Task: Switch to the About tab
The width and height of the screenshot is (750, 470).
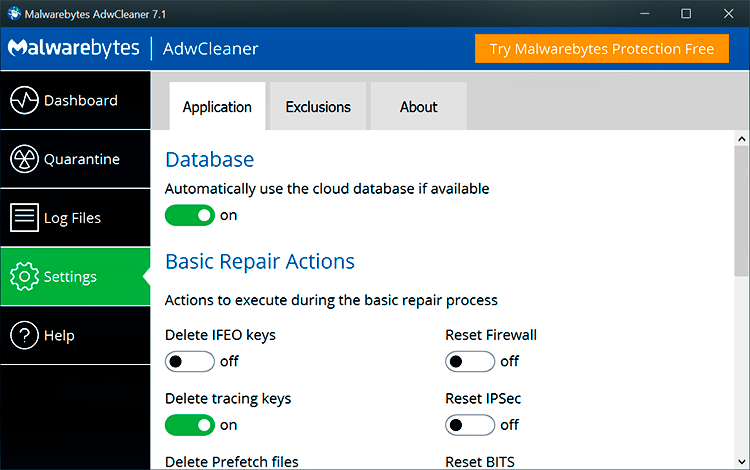Action: point(419,106)
